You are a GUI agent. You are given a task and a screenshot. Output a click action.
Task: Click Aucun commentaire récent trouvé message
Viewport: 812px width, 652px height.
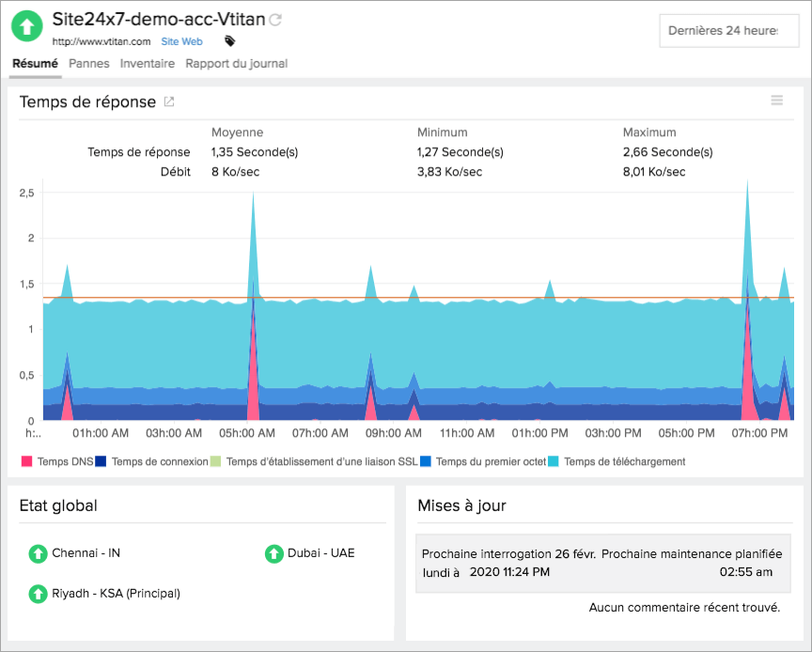point(684,608)
